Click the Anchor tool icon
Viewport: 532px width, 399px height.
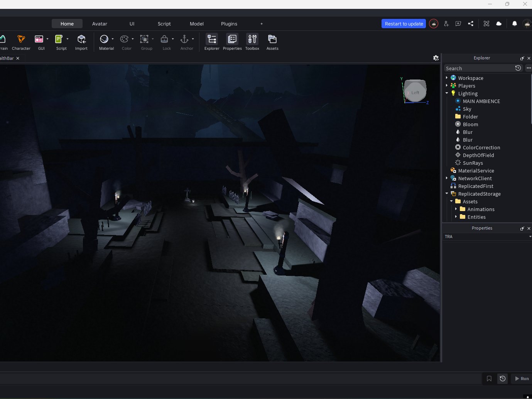(x=184, y=39)
